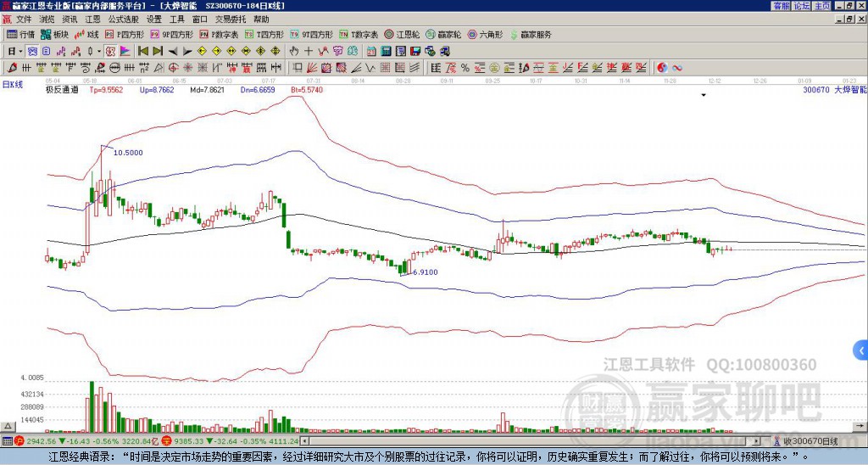This screenshot has width=868, height=465.
Task: Open the 文件 menu
Action: [x=24, y=20]
